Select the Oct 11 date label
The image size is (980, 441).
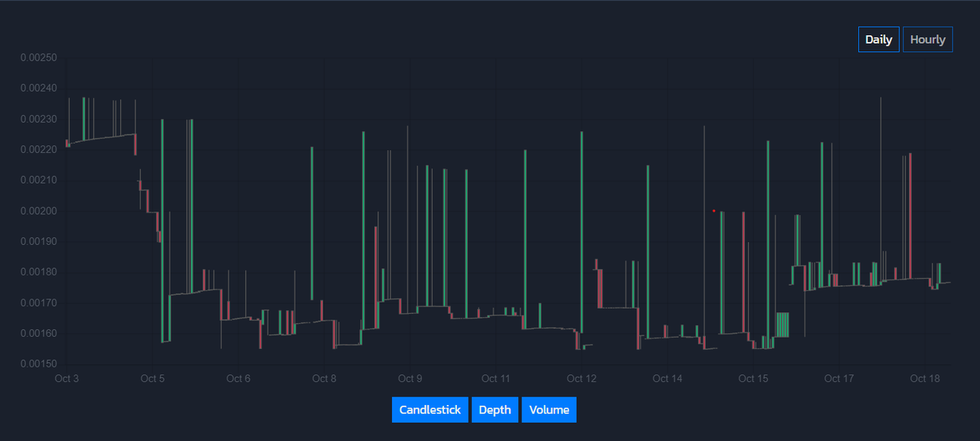coord(495,378)
